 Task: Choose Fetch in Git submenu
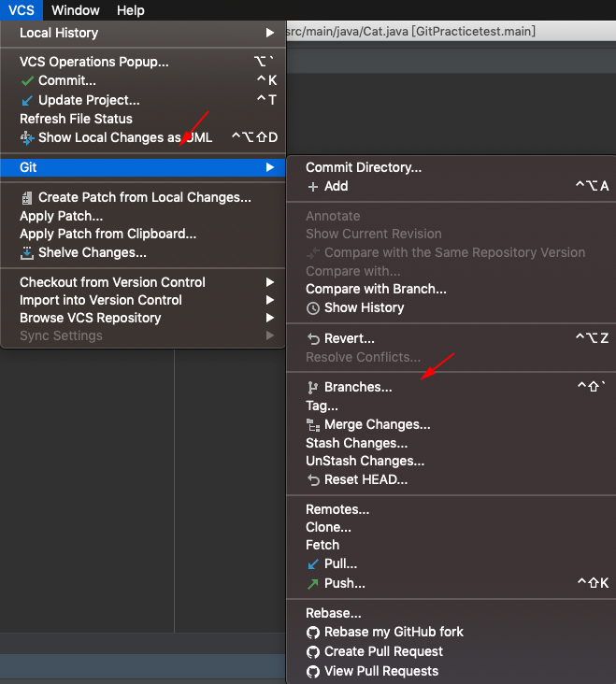(x=451, y=546)
